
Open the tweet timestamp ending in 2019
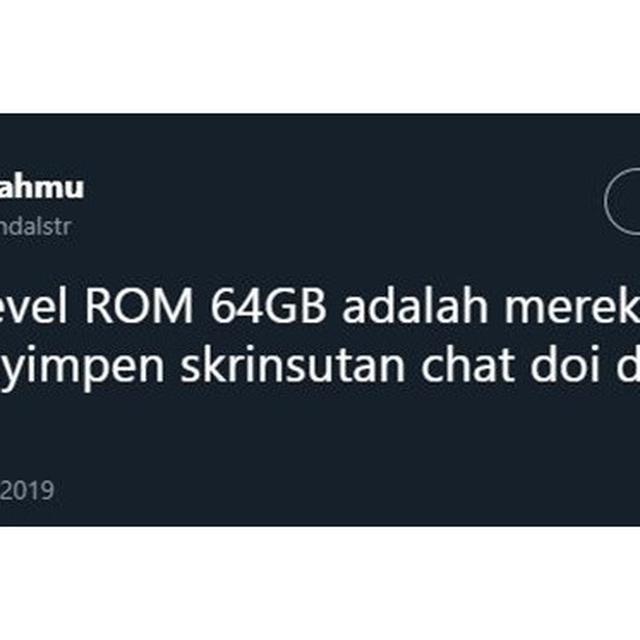(27, 491)
